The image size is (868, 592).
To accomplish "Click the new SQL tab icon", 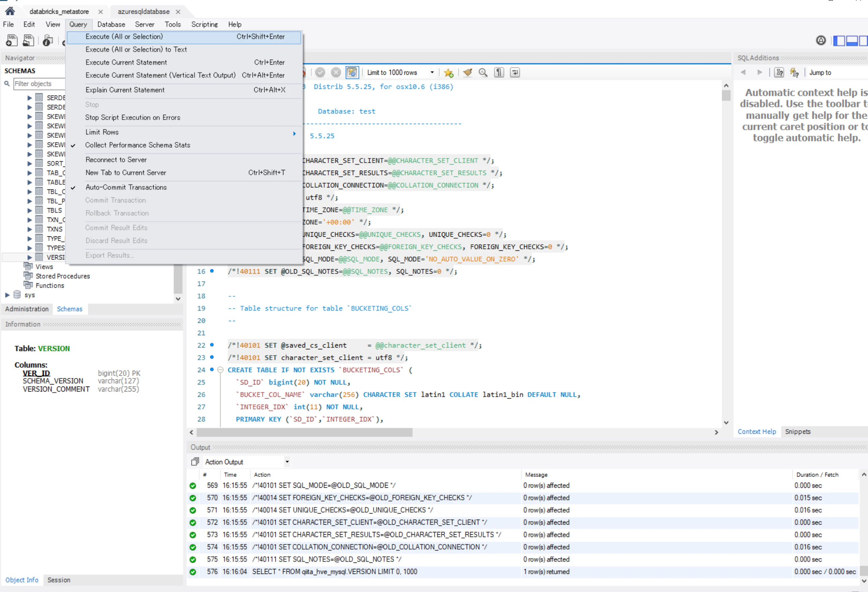I will point(11,40).
